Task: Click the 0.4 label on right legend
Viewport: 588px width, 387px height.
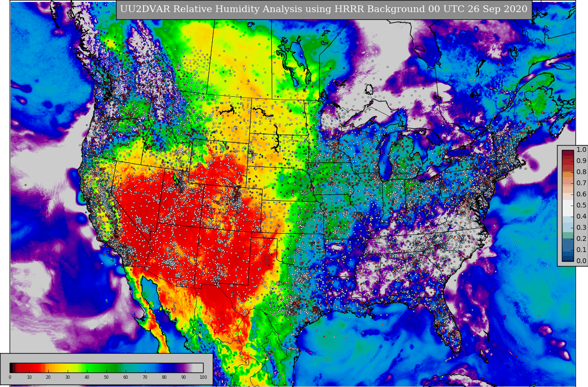Action: pos(581,217)
